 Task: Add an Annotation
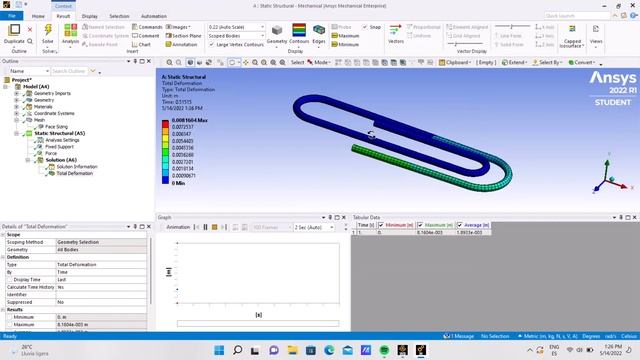pyautogui.click(x=181, y=44)
